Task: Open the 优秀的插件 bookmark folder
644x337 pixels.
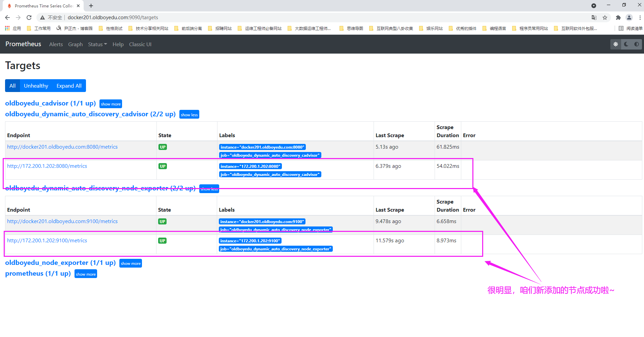Action: 463,28
